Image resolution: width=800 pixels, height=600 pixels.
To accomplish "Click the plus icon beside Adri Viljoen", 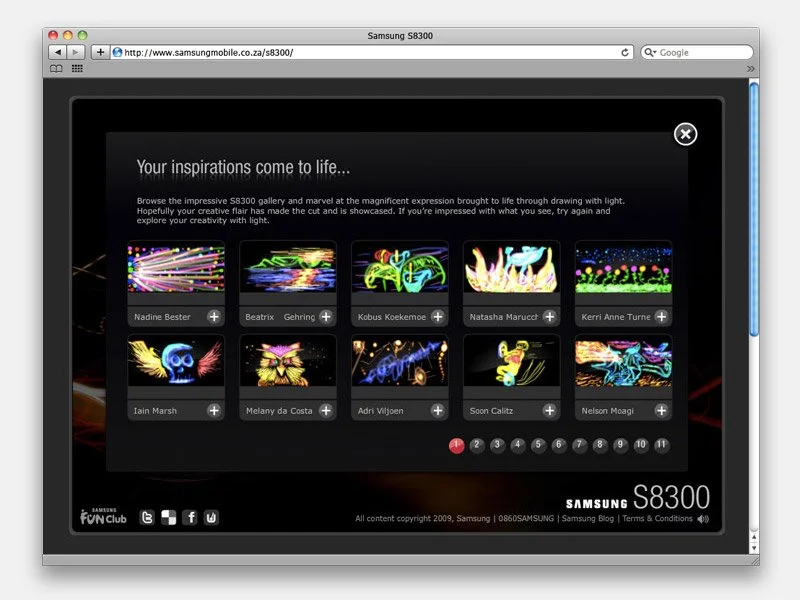I will pyautogui.click(x=437, y=410).
